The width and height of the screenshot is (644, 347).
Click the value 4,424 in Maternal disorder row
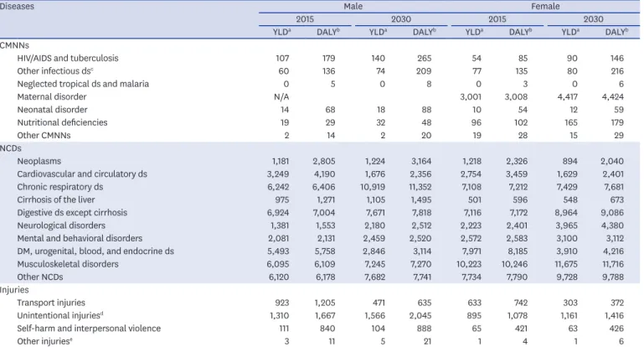click(x=613, y=96)
